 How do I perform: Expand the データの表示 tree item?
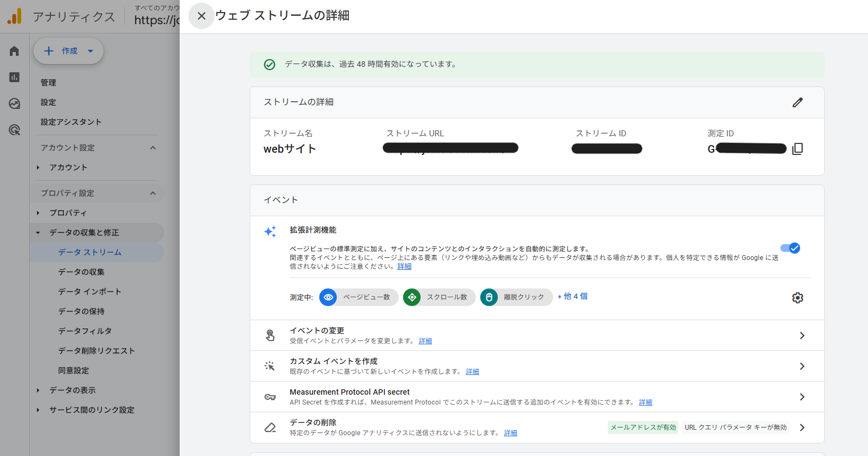coord(38,390)
